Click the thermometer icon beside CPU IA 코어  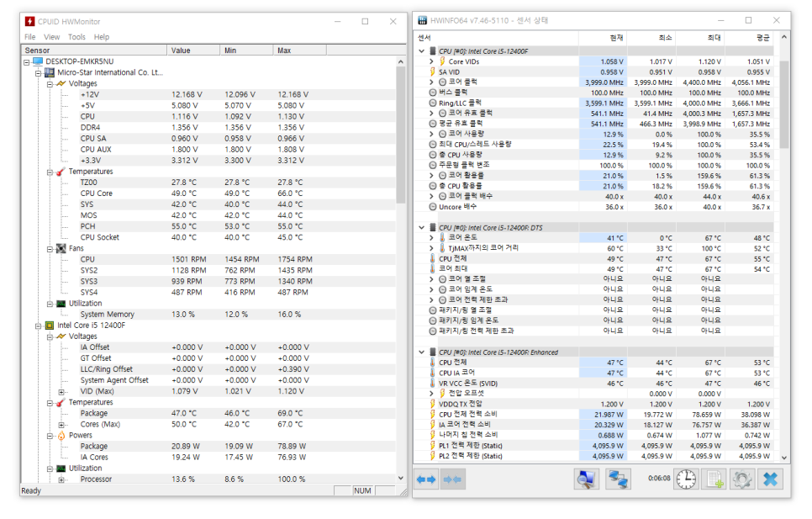point(432,373)
